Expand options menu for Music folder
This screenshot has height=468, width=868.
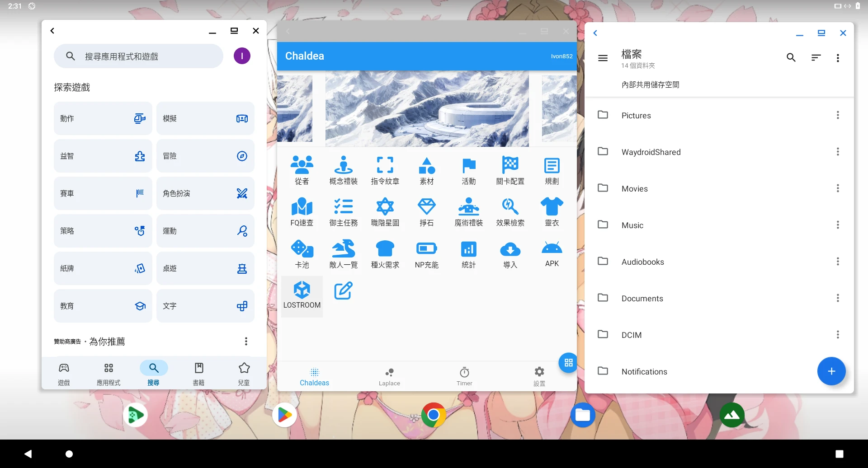[x=837, y=225]
